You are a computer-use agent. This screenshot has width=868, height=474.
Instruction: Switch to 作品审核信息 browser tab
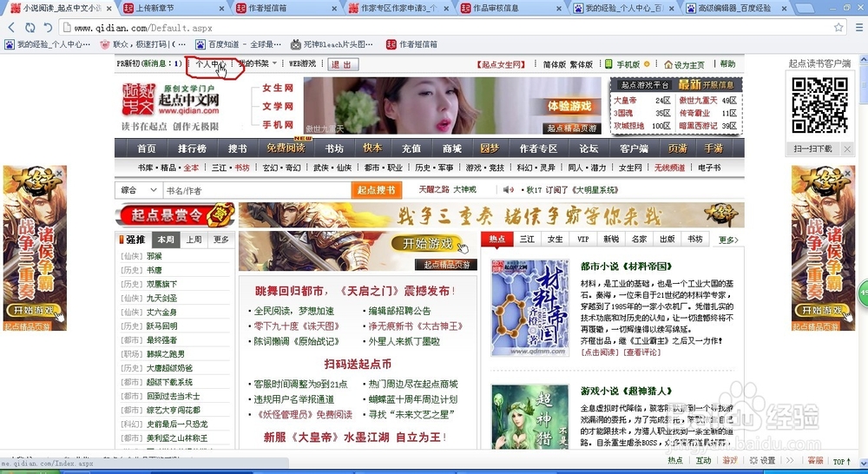(512, 9)
